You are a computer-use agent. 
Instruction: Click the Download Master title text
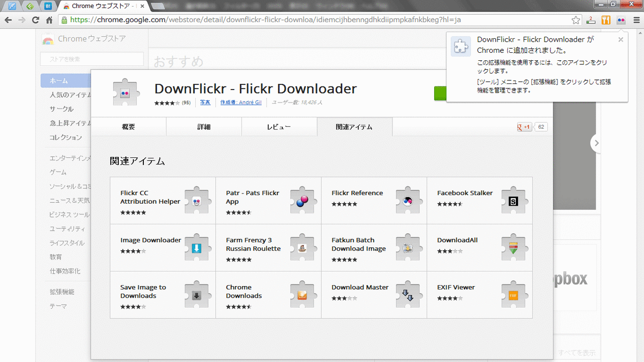coord(360,288)
